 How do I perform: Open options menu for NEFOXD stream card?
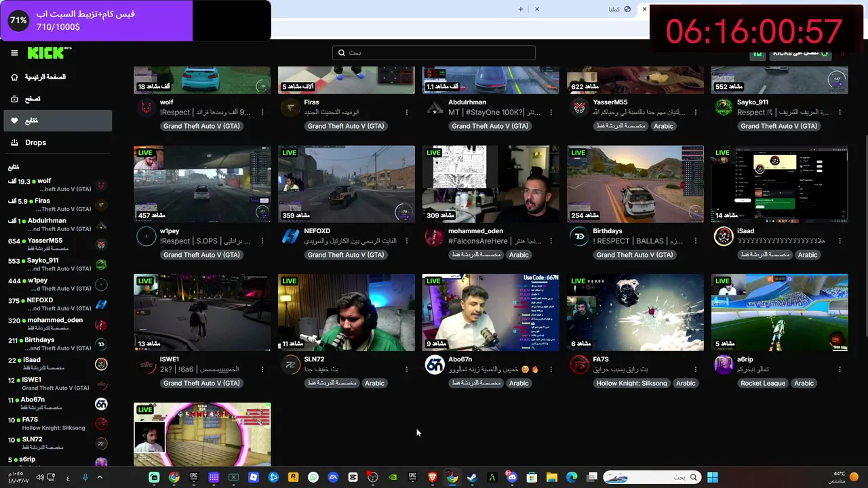(x=407, y=241)
